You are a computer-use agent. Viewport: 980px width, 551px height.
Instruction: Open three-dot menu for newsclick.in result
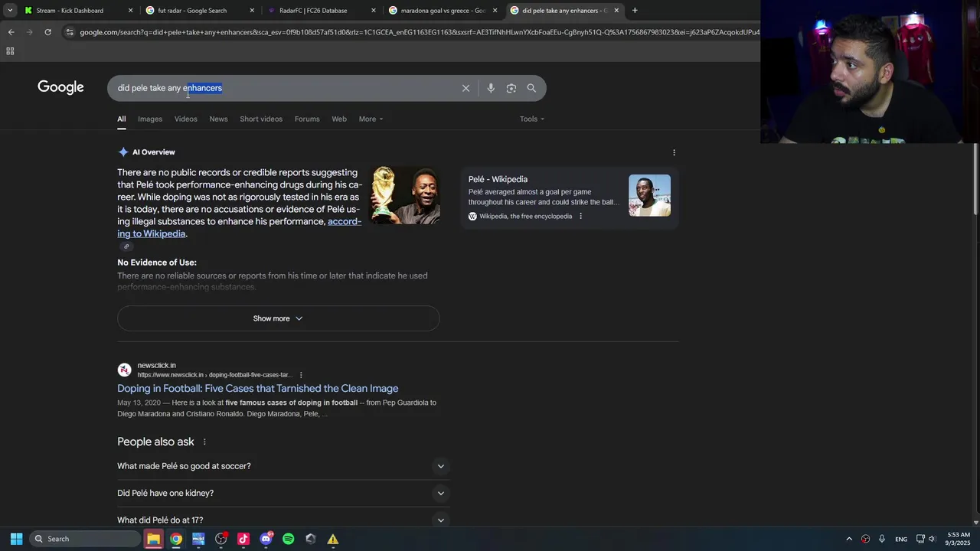[301, 375]
